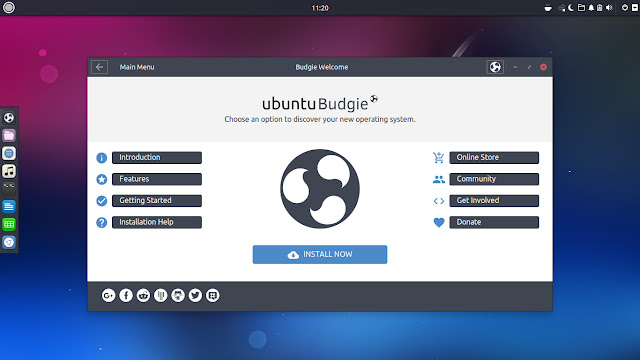
Task: Click the INSTALL NOW button
Action: pyautogui.click(x=320, y=254)
